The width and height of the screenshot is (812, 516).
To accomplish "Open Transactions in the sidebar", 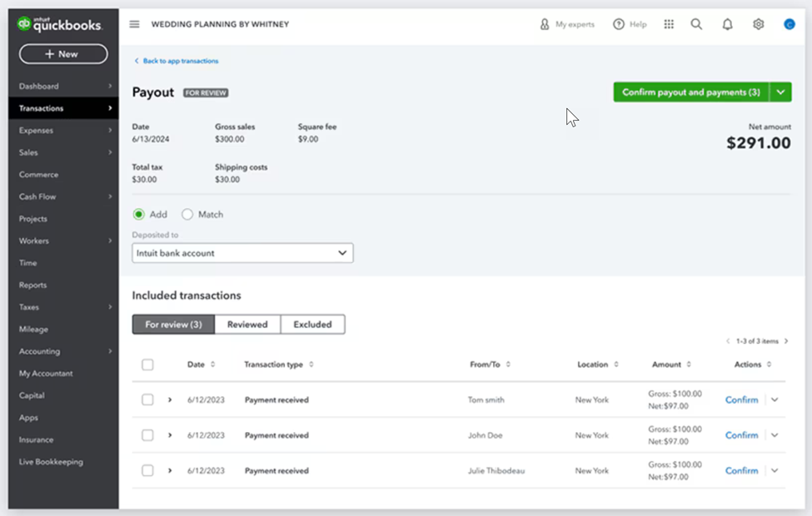I will (x=63, y=108).
